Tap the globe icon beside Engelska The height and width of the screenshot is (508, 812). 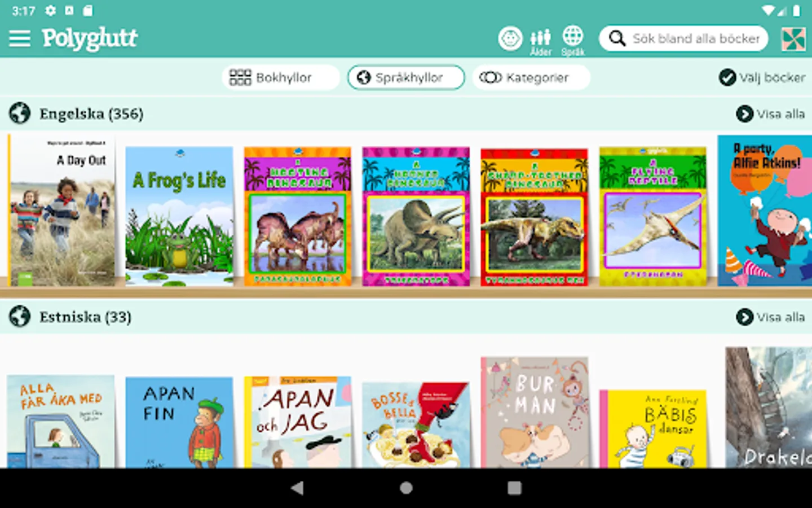20,113
